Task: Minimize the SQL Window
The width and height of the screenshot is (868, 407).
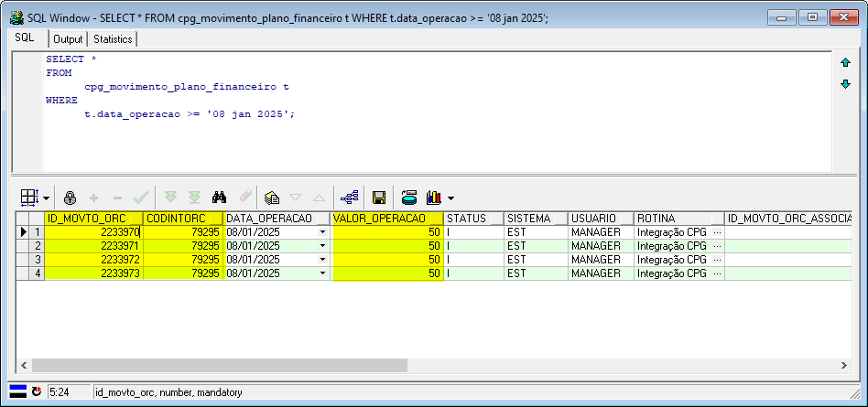Action: point(782,17)
